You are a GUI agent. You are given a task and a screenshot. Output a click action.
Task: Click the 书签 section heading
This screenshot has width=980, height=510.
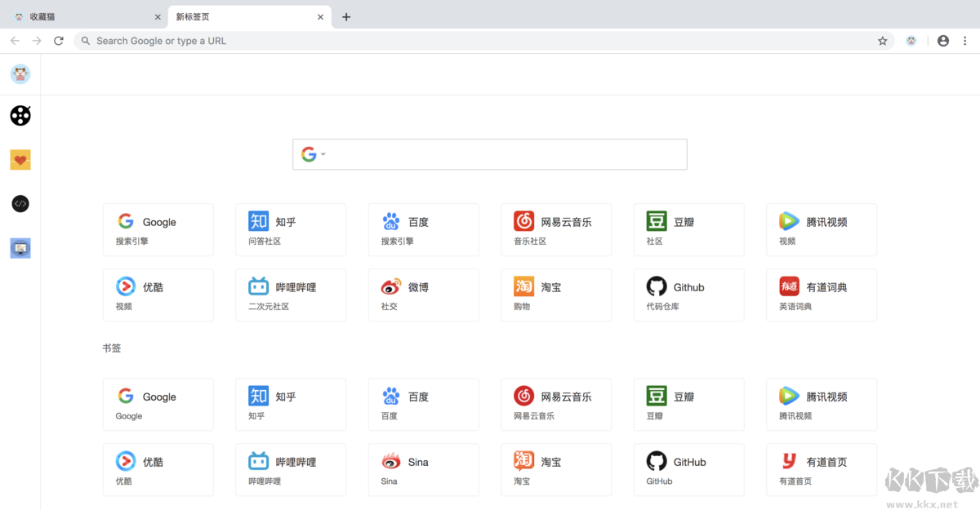coord(111,348)
